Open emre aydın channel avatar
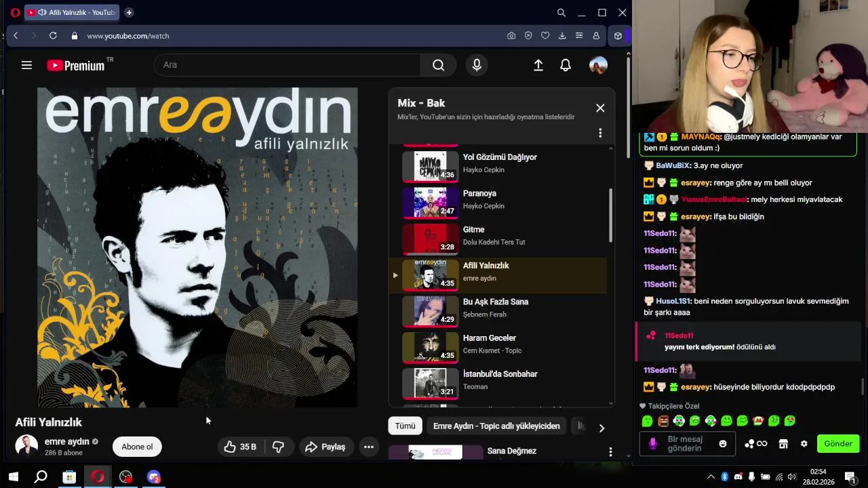This screenshot has height=488, width=868. point(26,446)
